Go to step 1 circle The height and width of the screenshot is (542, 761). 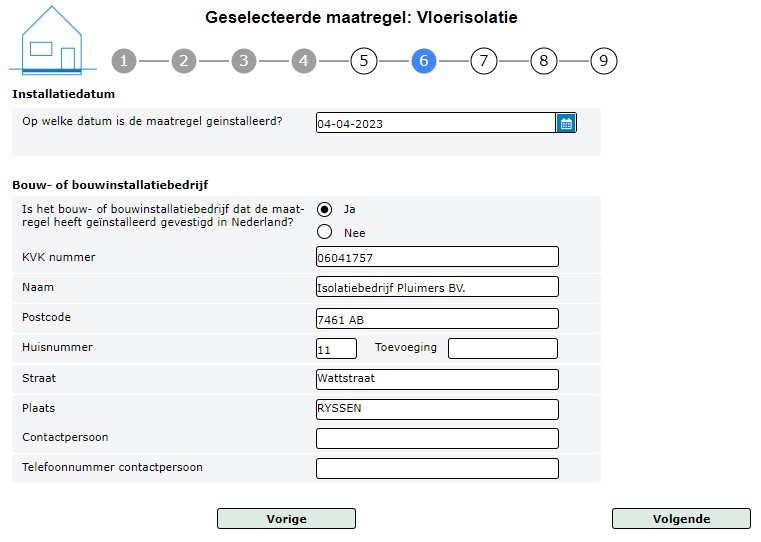[x=124, y=61]
